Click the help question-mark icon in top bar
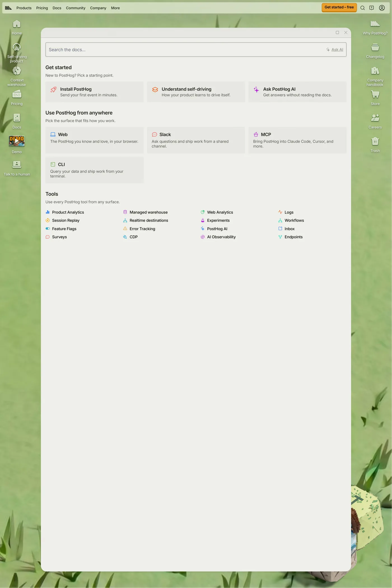The image size is (392, 588). coord(372,8)
